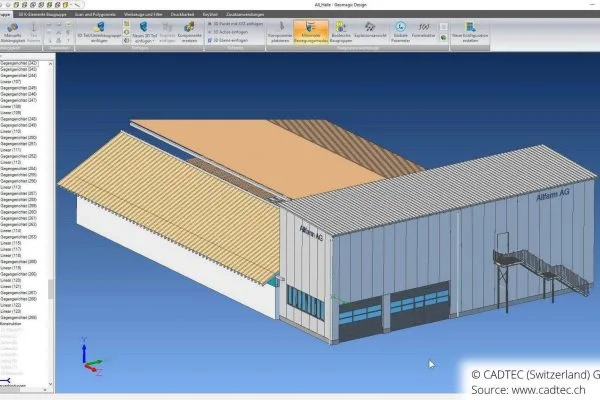Select tree item Gegengerichtet (247)
This screenshot has height=400, width=600.
[19, 100]
